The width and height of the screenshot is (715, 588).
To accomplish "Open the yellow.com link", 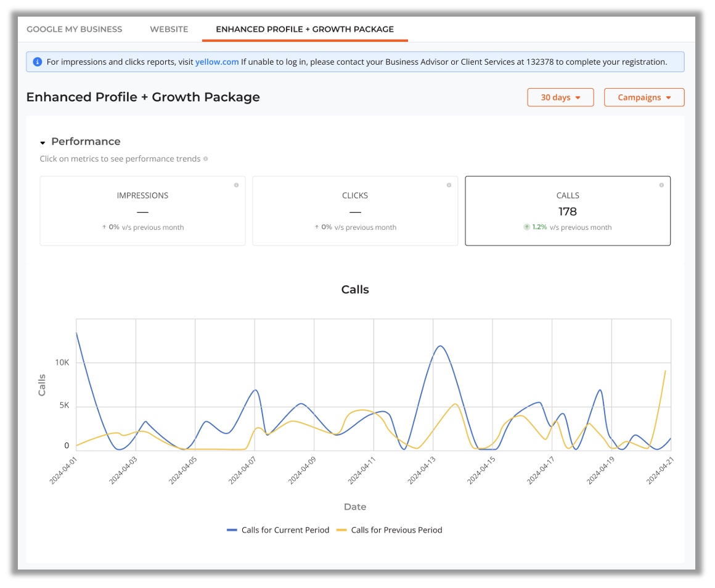I will (x=217, y=62).
